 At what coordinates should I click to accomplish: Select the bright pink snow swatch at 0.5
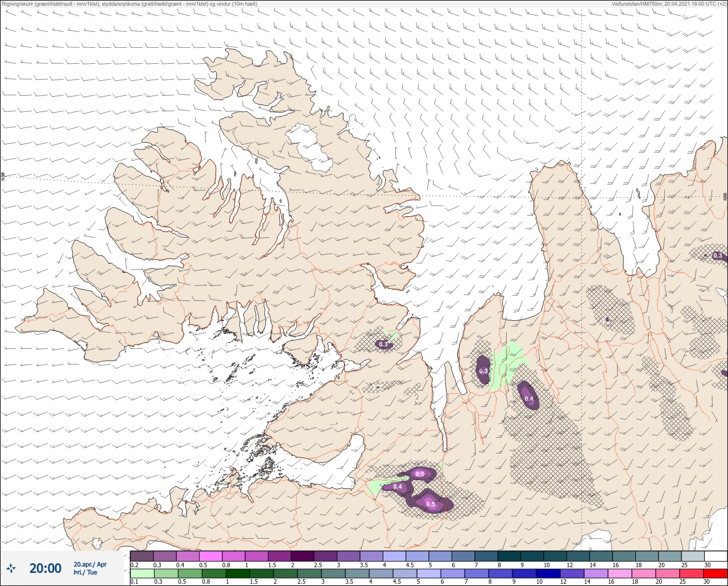point(210,556)
